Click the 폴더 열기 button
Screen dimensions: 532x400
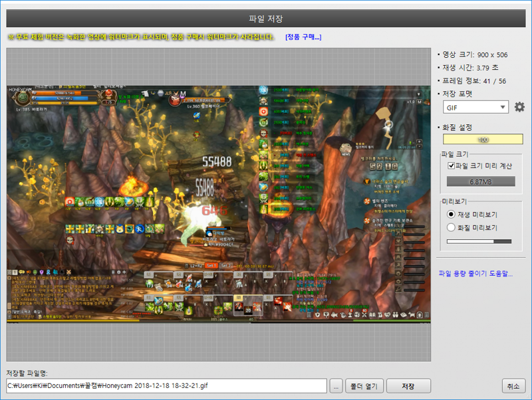[364, 386]
